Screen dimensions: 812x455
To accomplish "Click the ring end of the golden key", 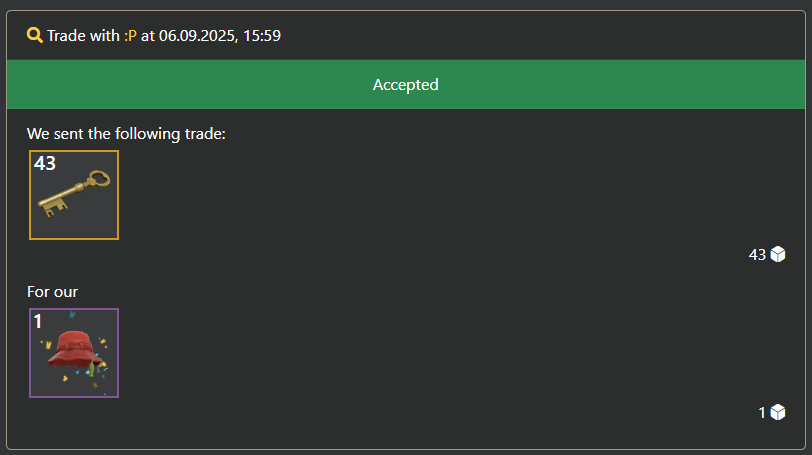I will coord(98,179).
